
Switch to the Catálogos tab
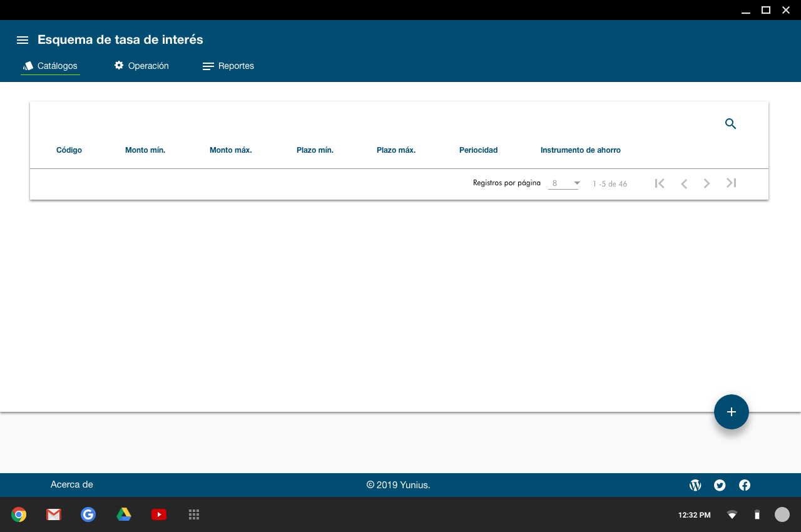click(51, 66)
